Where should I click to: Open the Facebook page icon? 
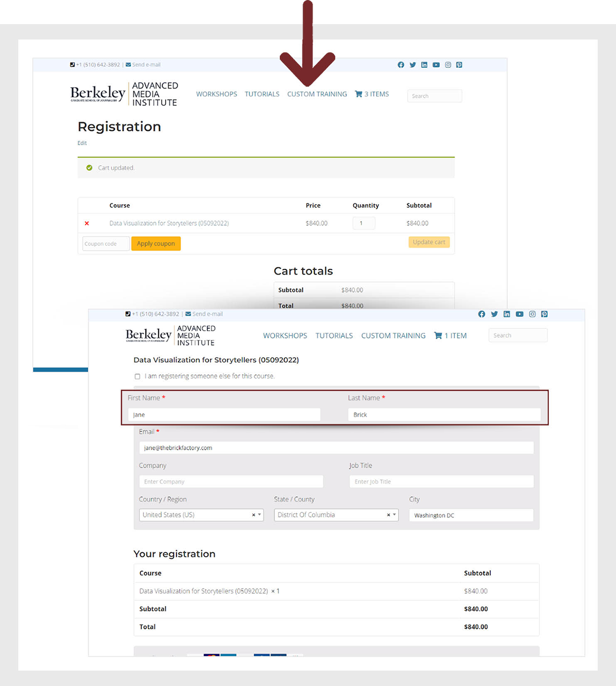(401, 65)
